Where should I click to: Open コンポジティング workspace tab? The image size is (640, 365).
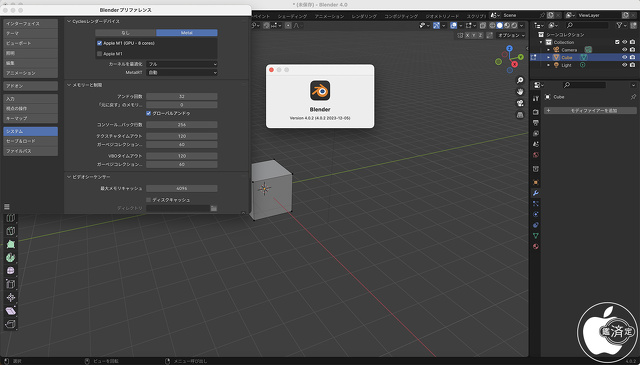(401, 16)
